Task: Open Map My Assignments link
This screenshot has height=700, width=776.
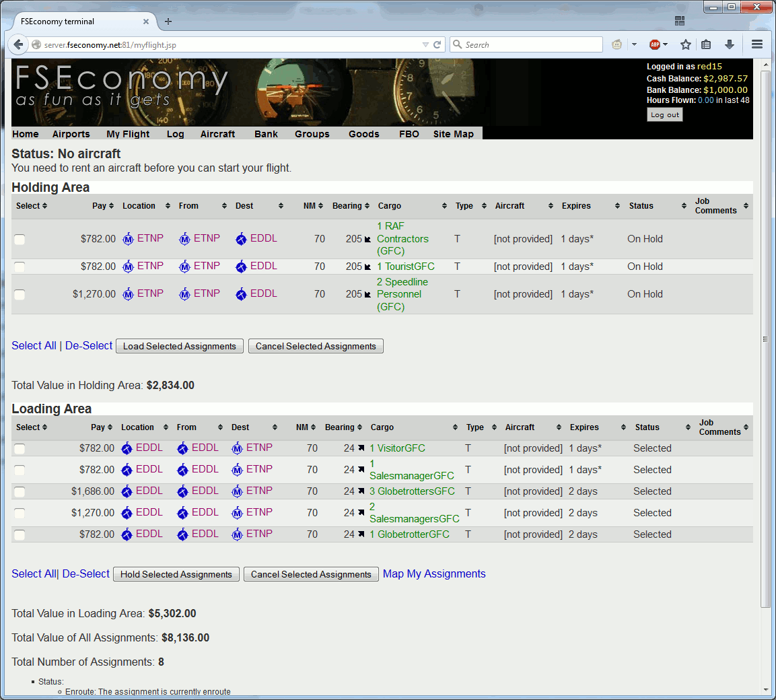Action: 434,573
